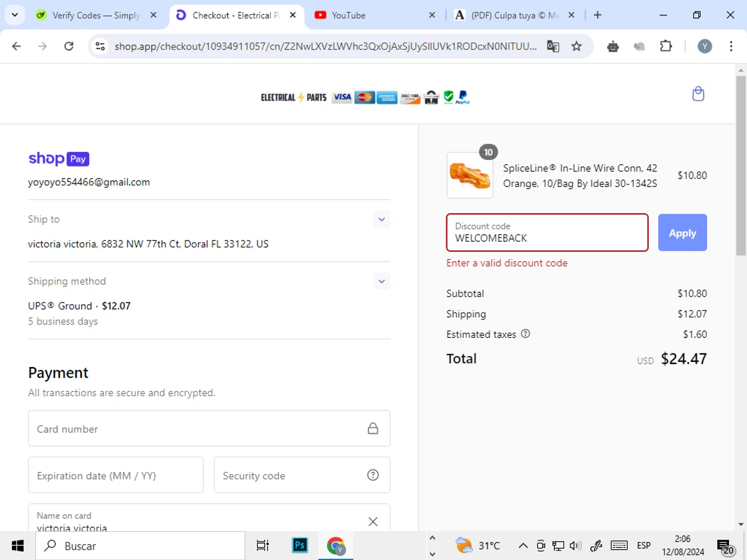Launch Photoshop from the taskbar
The image size is (747, 560).
pos(300,546)
